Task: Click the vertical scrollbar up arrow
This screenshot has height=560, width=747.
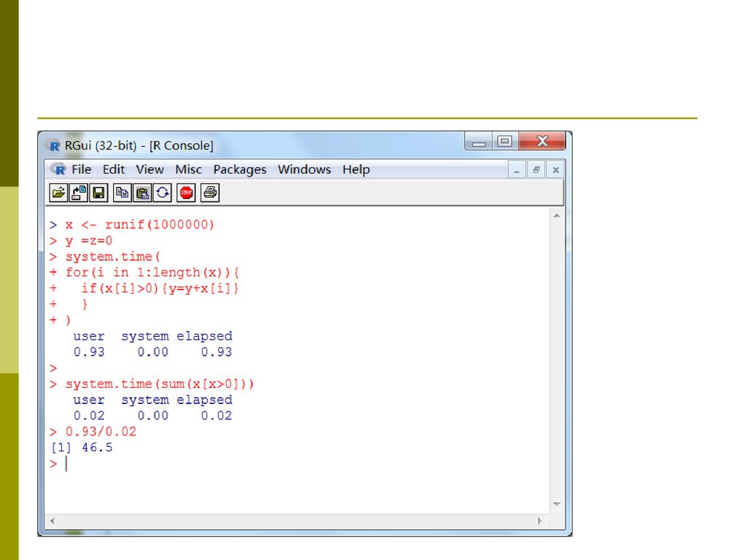Action: point(557,216)
